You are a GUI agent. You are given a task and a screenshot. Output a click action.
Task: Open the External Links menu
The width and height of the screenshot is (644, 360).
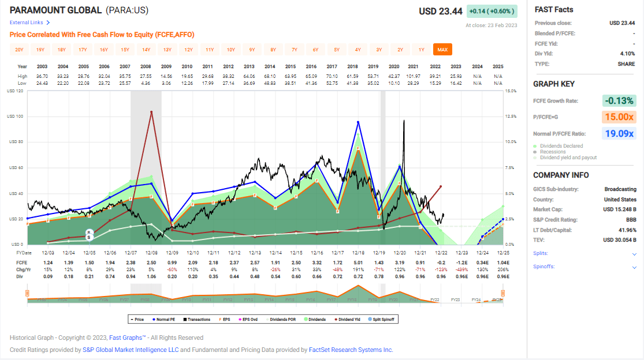[29, 22]
